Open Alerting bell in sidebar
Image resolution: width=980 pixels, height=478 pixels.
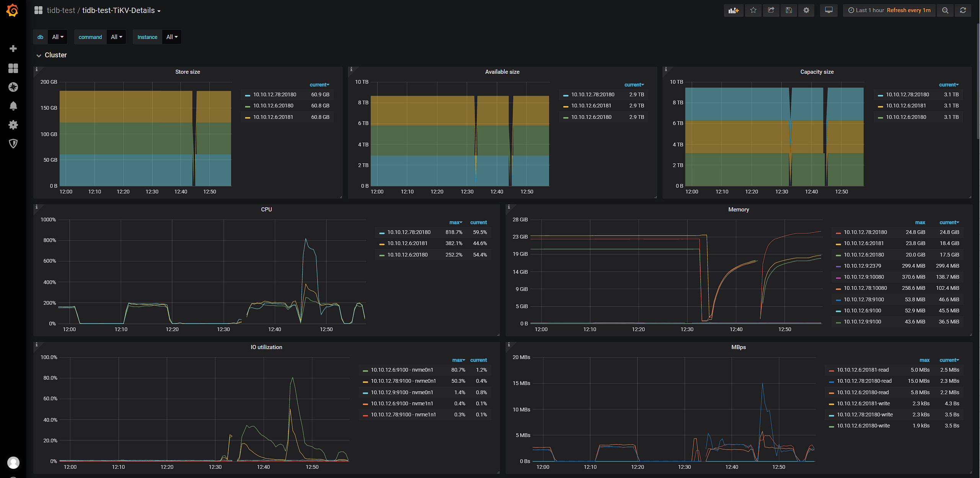pyautogui.click(x=13, y=106)
